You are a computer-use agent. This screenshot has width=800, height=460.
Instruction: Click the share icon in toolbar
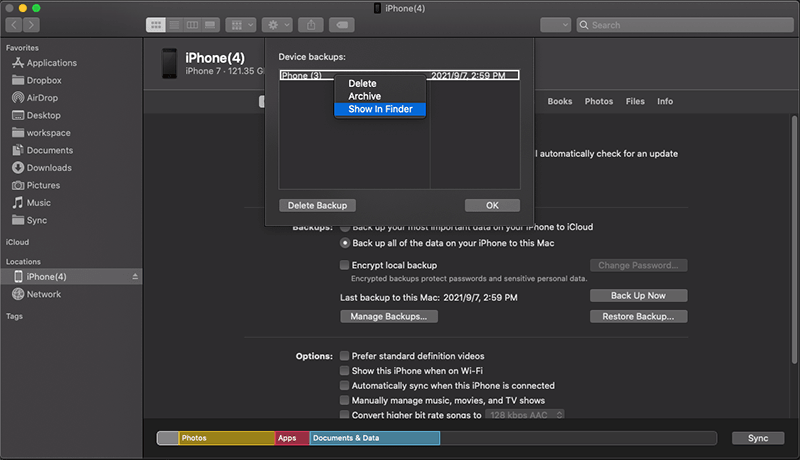311,25
